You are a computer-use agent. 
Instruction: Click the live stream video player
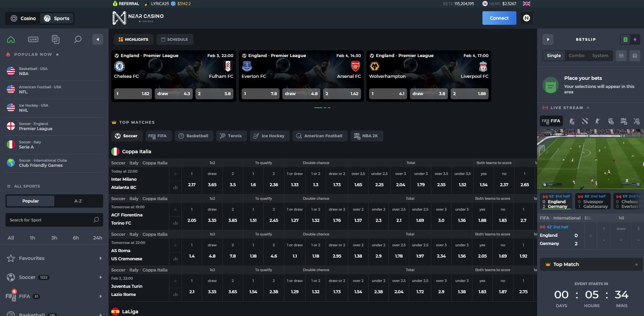pos(590,159)
